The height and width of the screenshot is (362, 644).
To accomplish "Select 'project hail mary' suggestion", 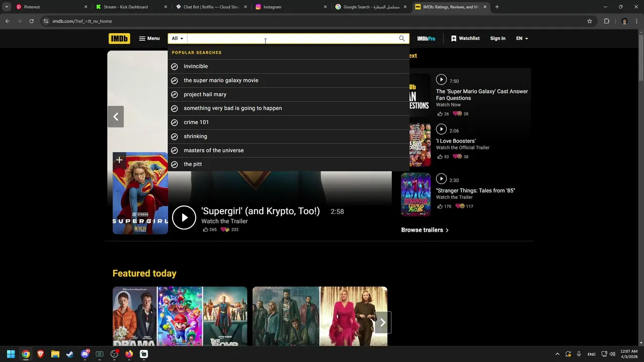I will coord(288,95).
